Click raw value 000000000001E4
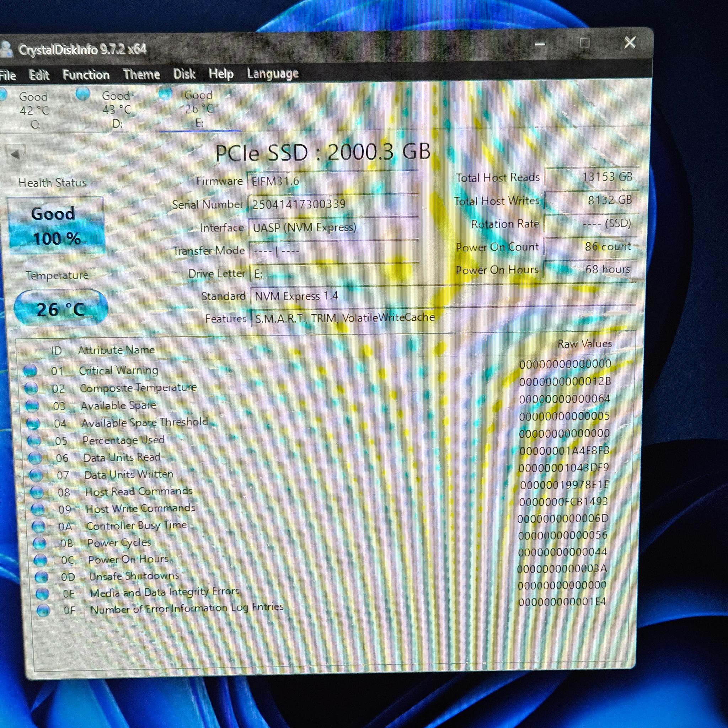 coord(562,602)
